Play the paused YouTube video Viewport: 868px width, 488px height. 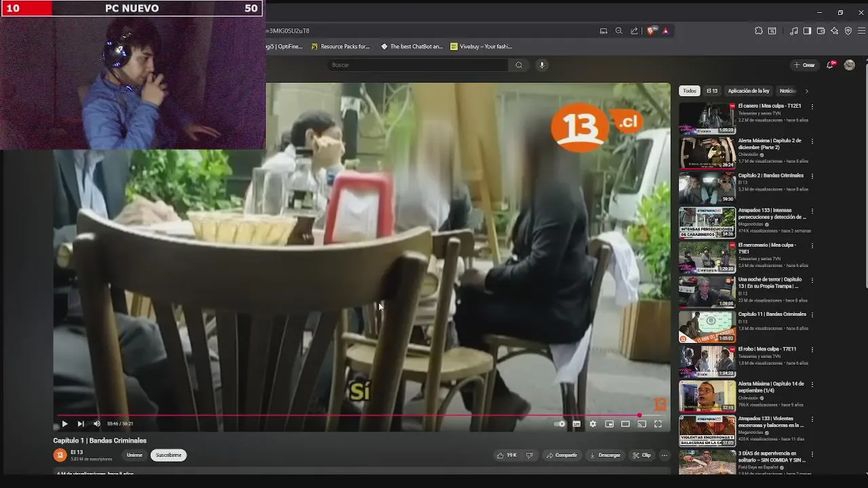(x=64, y=424)
